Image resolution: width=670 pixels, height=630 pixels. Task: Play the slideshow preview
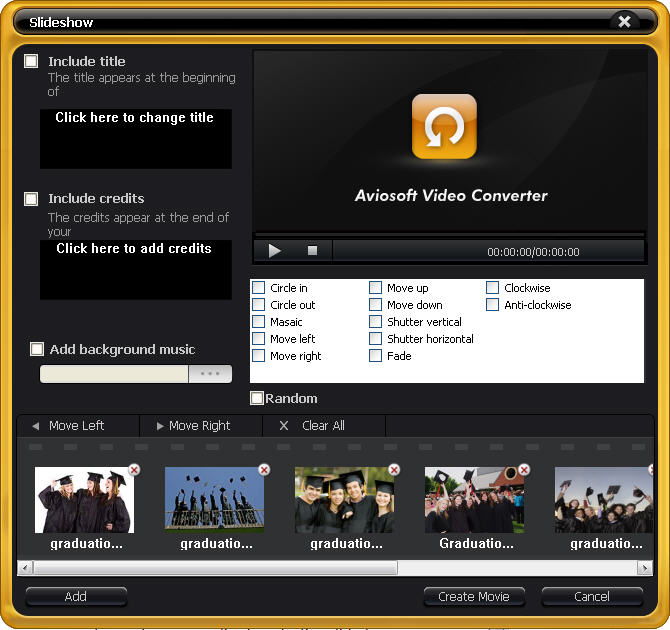pyautogui.click(x=274, y=250)
